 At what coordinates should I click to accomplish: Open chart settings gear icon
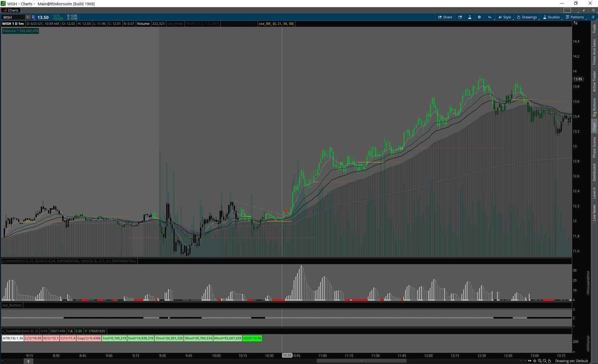click(479, 17)
